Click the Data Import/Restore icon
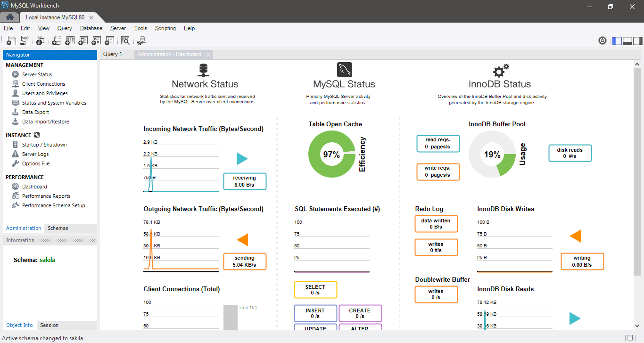 tap(16, 122)
